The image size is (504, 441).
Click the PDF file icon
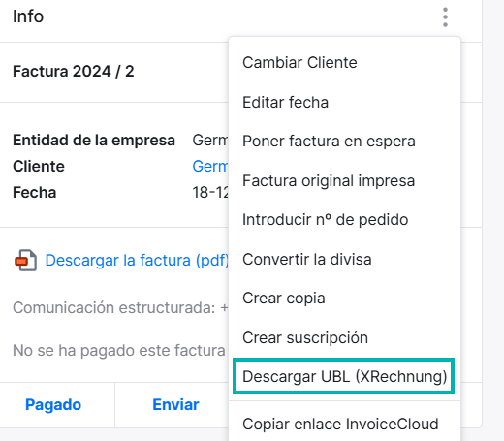point(25,261)
